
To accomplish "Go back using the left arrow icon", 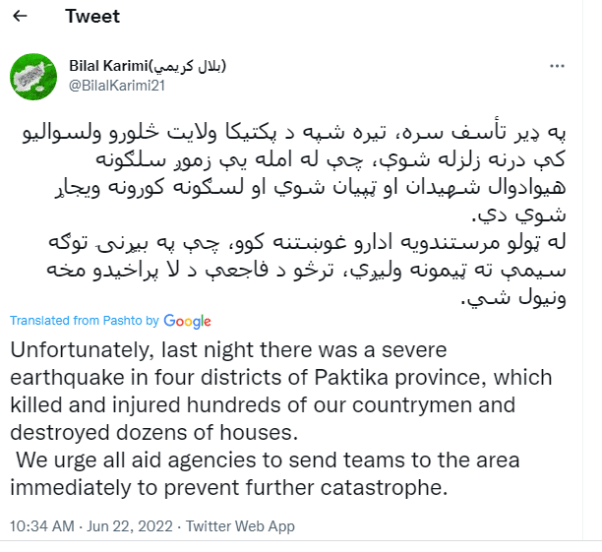I will (x=20, y=16).
